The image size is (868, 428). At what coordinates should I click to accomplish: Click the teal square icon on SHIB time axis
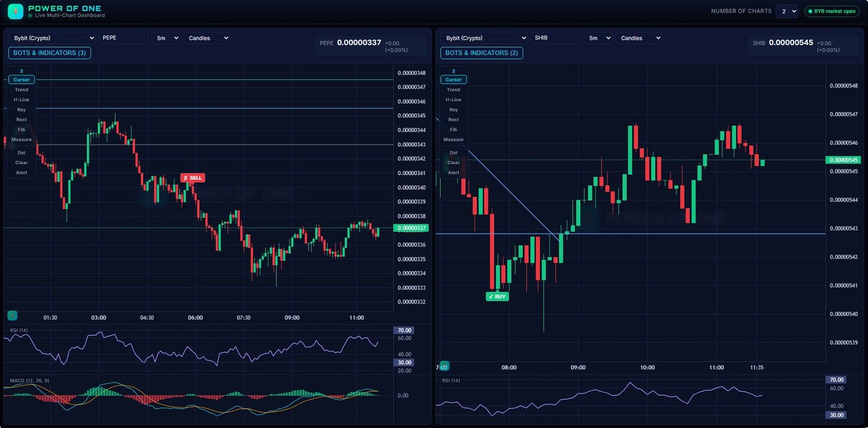444,366
